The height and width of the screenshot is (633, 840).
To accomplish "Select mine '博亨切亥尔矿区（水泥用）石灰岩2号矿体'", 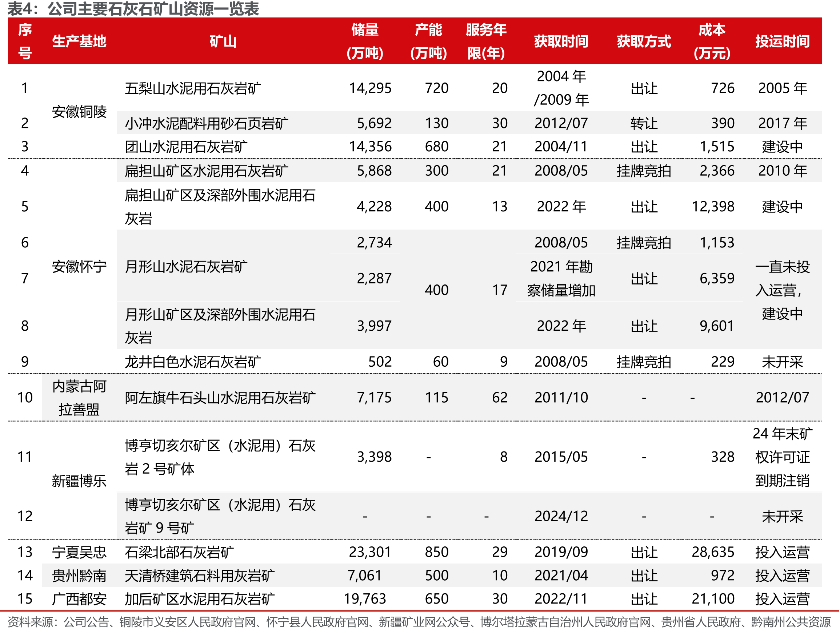I will pos(220,457).
